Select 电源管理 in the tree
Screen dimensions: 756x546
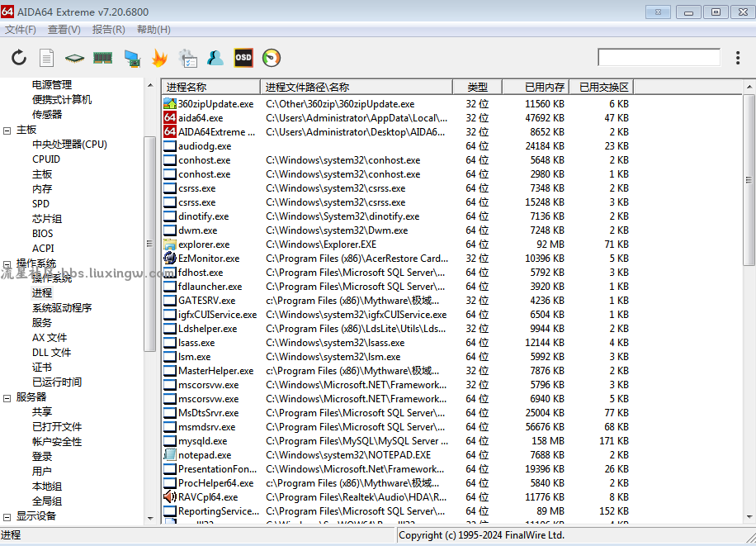52,85
